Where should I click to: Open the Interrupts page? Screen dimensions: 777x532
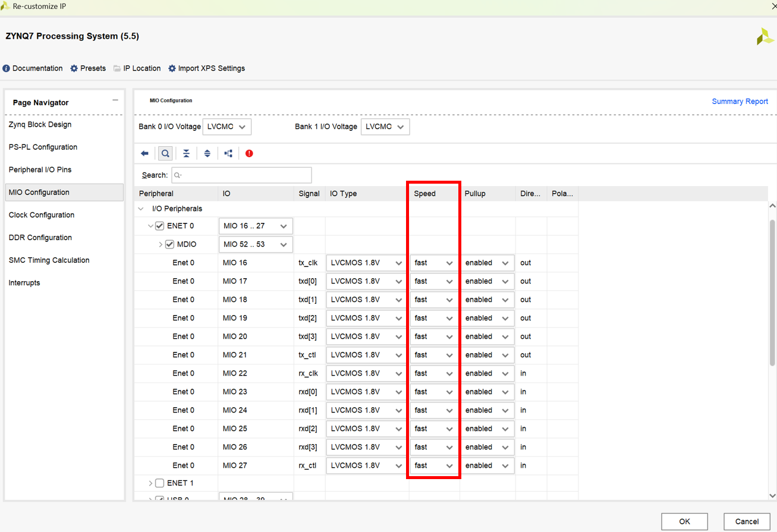(64, 282)
